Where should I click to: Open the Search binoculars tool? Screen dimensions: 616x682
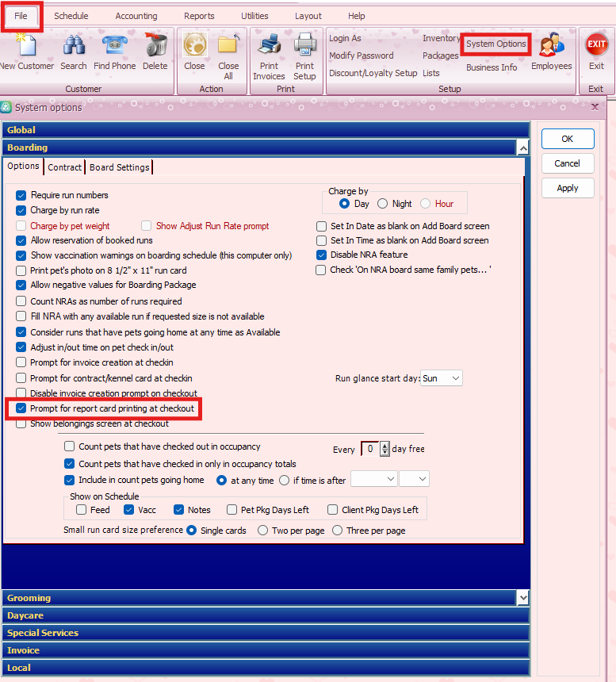point(74,44)
